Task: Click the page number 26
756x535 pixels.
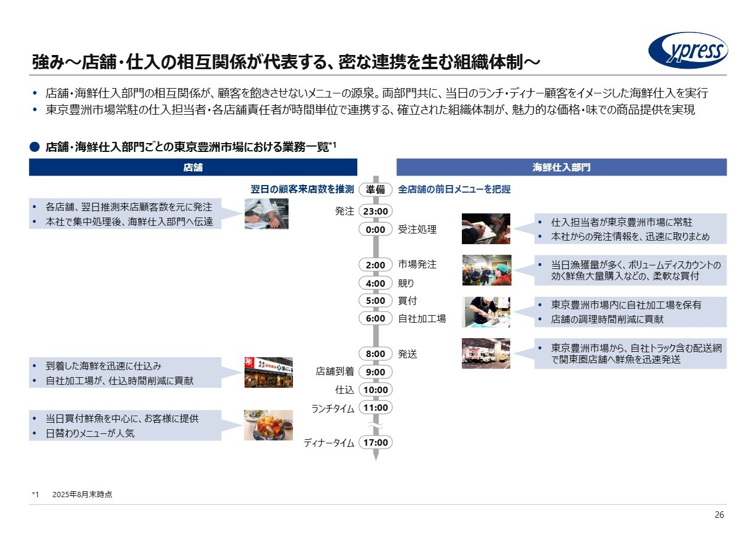Action: pyautogui.click(x=719, y=515)
